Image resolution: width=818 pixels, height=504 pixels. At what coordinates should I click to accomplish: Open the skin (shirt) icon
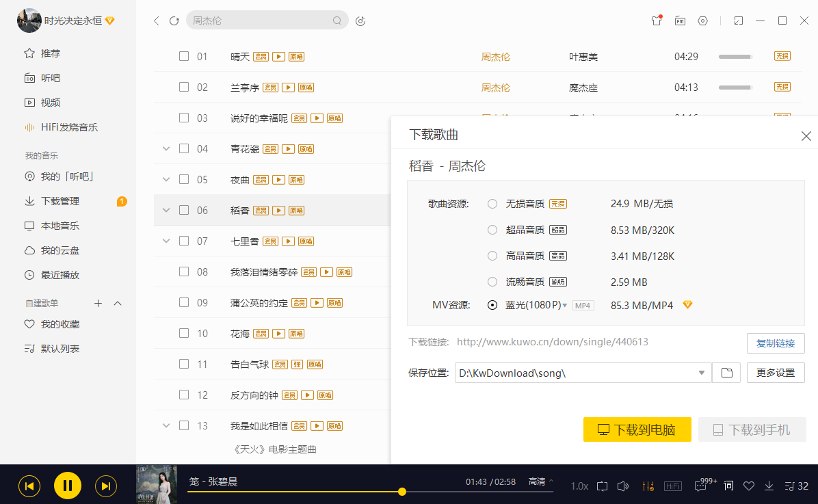pos(657,21)
